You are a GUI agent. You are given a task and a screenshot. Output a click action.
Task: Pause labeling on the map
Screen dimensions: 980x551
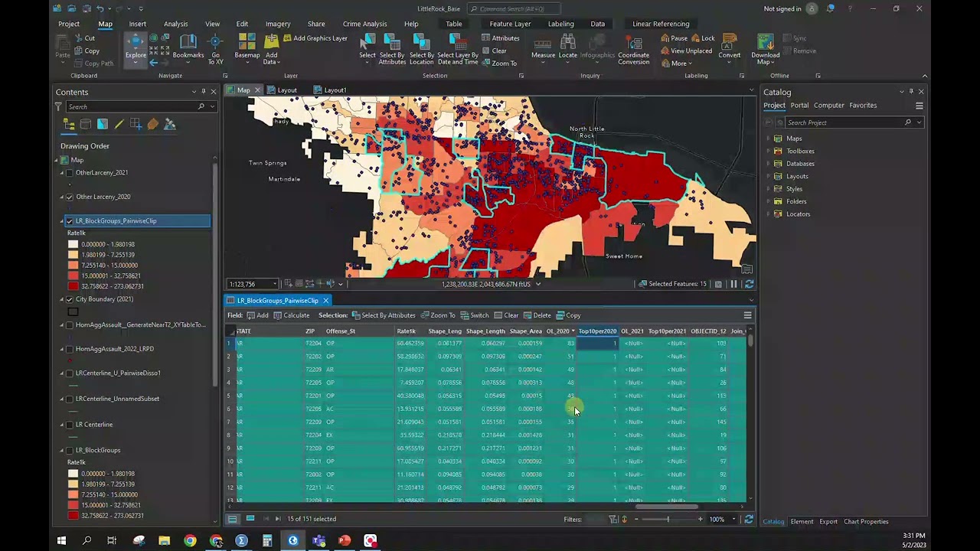(x=674, y=38)
